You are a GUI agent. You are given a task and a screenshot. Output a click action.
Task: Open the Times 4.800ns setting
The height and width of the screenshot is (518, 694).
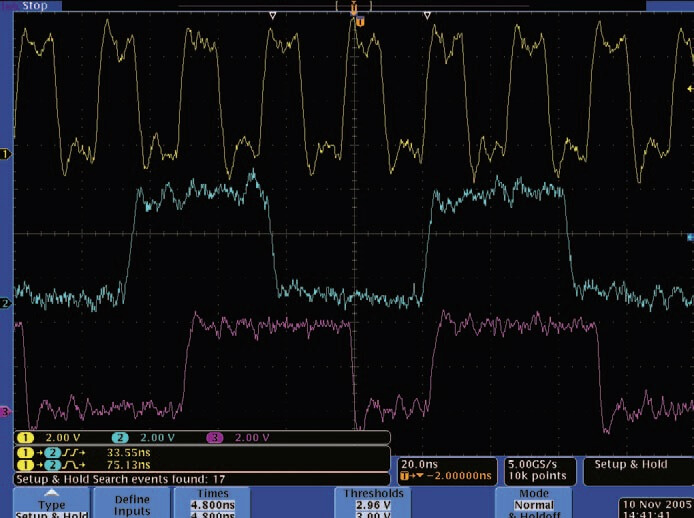click(x=212, y=502)
